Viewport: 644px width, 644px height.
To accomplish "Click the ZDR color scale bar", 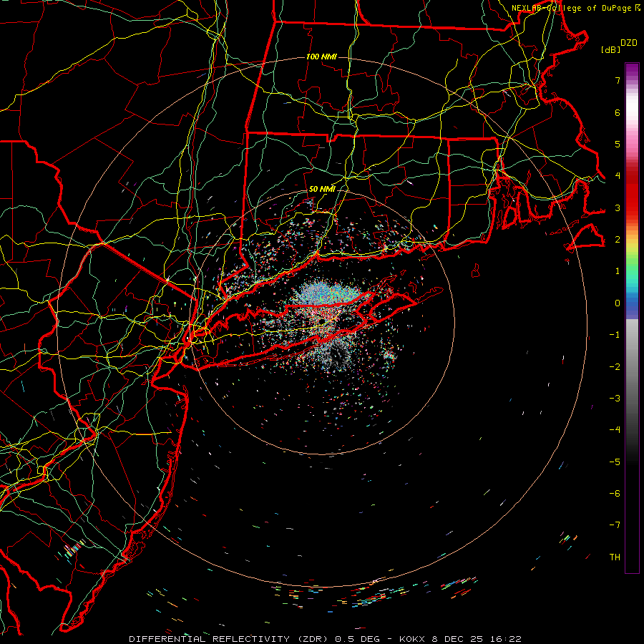I will 632,318.
